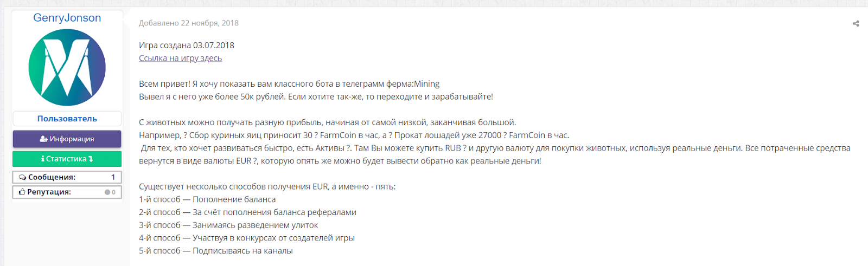Screen dimensions: 868x266
Task: Click the down arrow on Статистика
Action: tap(91, 159)
